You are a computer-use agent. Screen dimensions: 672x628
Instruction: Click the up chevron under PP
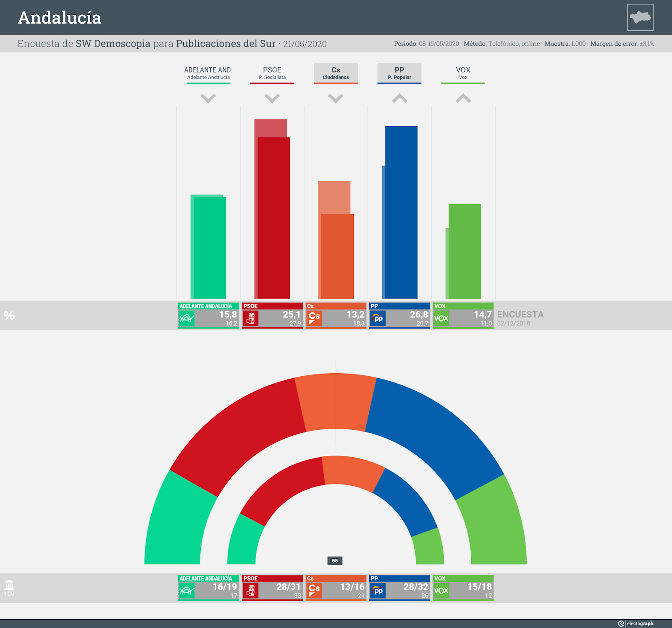click(399, 98)
